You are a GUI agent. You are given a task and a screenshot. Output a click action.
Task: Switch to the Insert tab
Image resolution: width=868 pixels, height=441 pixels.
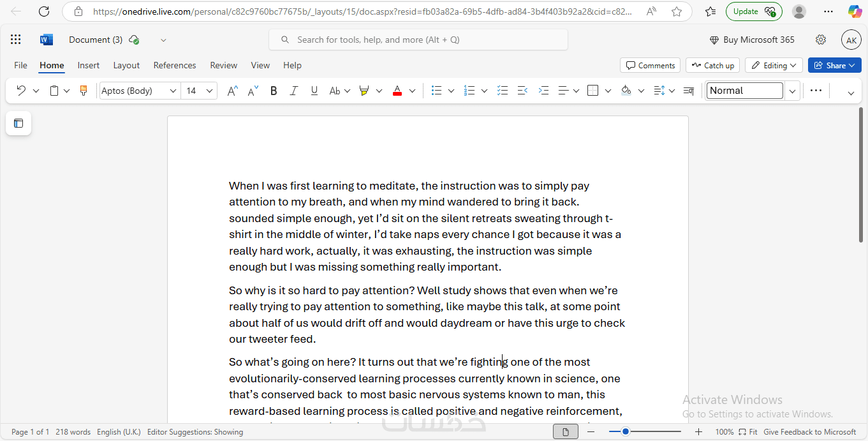pos(89,65)
